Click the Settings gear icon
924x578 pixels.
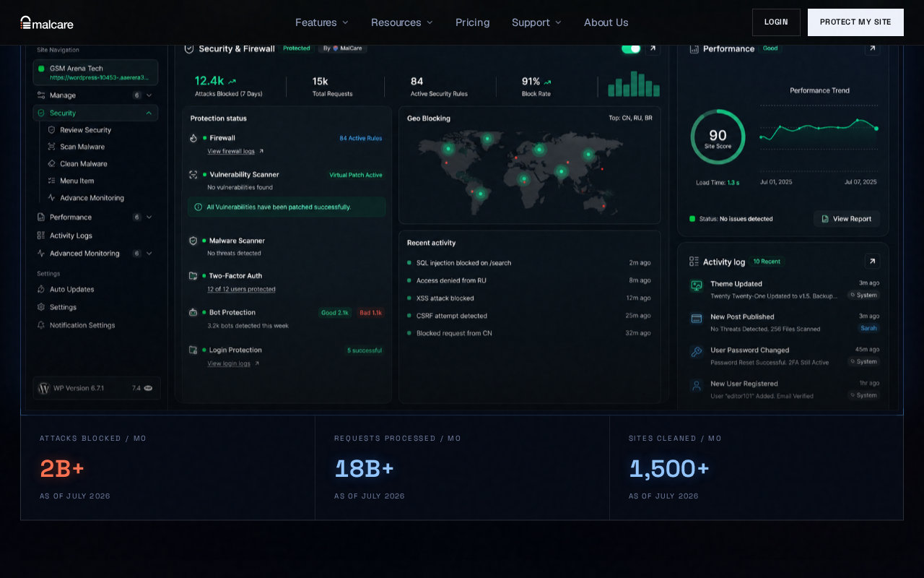pos(41,307)
